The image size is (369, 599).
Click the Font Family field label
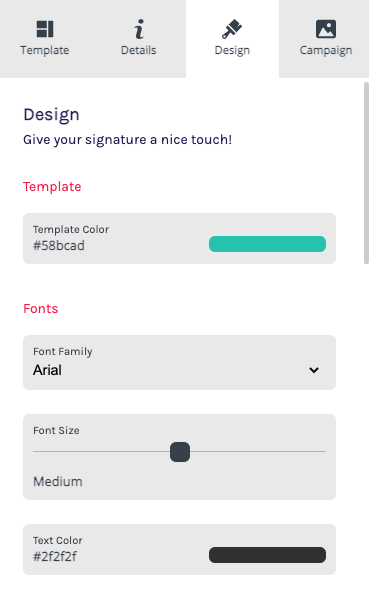pos(63,351)
